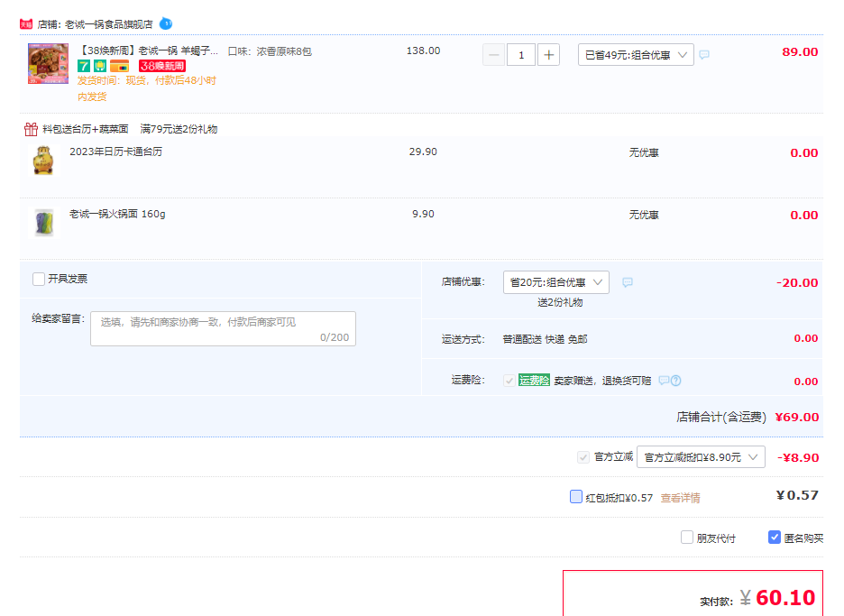The width and height of the screenshot is (844, 616).
Task: Click the gift box icon near 料包送台历
Action: click(x=31, y=129)
